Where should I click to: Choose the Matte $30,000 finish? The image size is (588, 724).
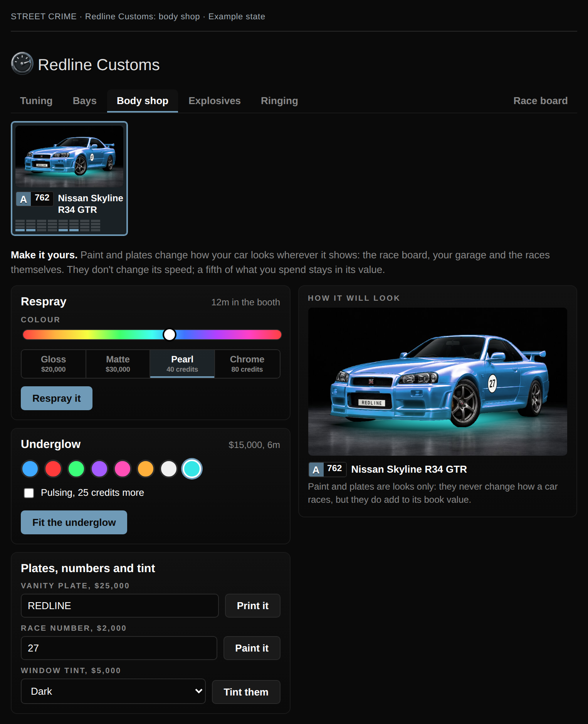pos(118,364)
